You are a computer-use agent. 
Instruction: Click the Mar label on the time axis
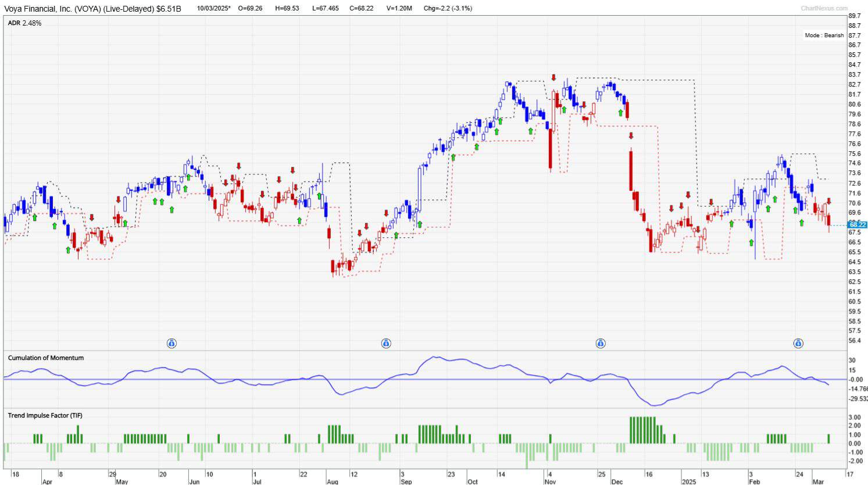pos(818,482)
